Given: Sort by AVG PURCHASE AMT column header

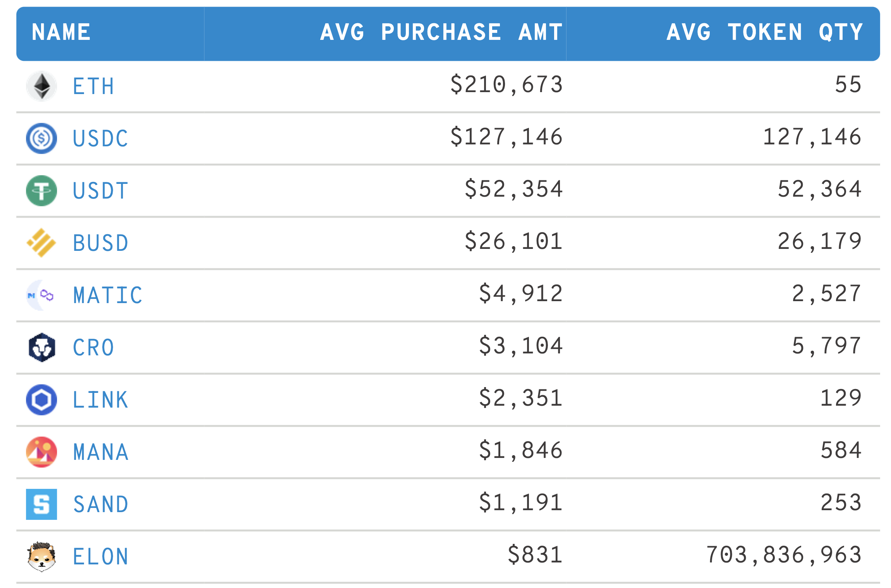Looking at the screenshot, I should click(441, 32).
